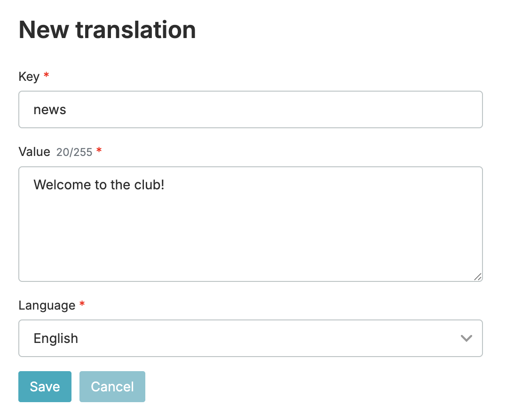
Task: Click the 'Language' field label
Action: [x=47, y=305]
